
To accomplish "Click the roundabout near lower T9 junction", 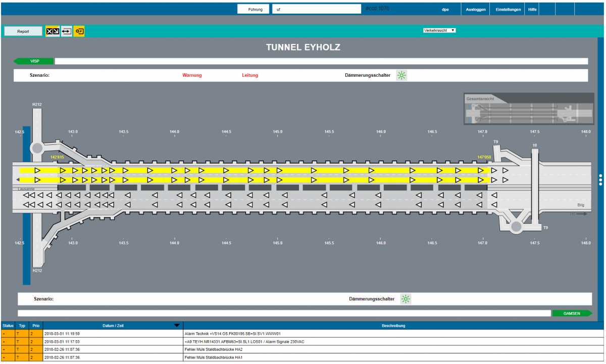I will pyautogui.click(x=516, y=227).
